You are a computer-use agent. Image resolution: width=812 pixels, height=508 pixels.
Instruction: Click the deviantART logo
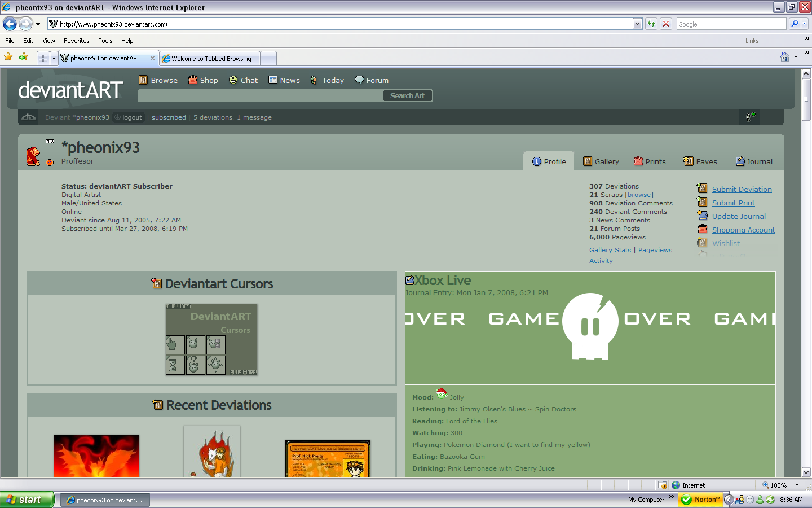70,90
